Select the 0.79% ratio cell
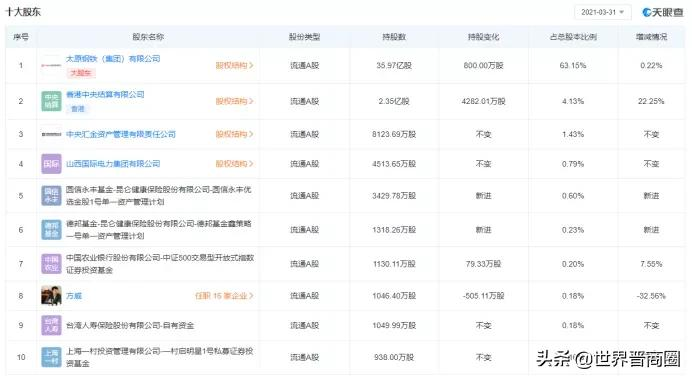692x379 pixels. tap(573, 164)
